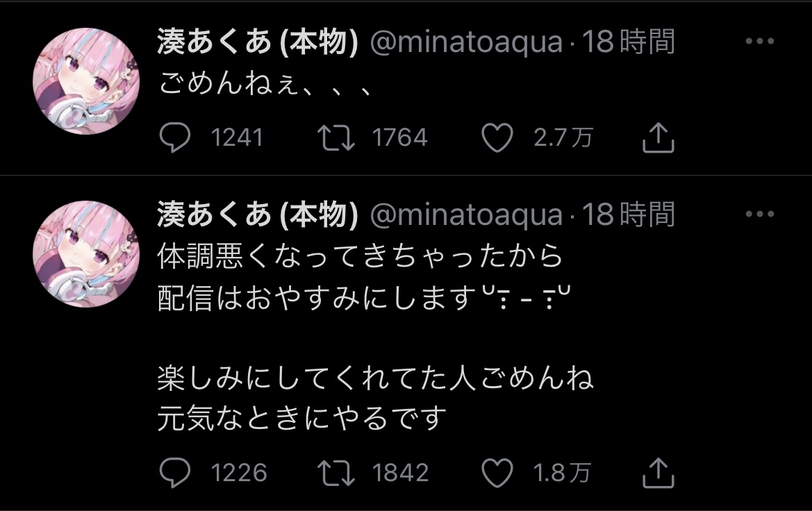Viewport: 812px width, 511px height.
Task: Open more options on the first tweet
Action: coord(759,42)
